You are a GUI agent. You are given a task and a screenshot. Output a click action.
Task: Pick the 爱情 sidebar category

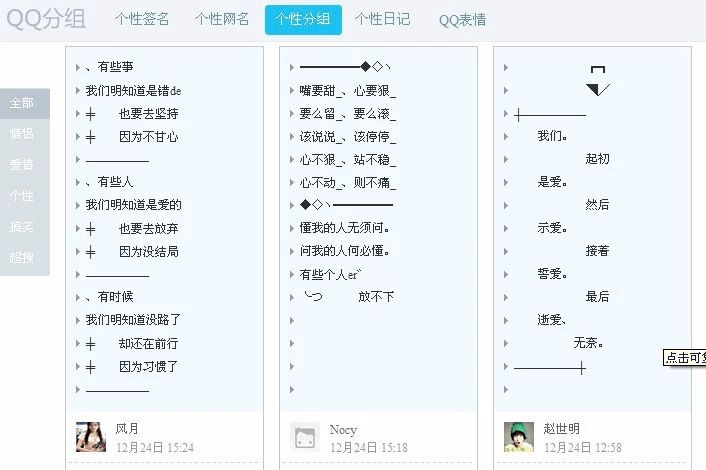click(22, 165)
